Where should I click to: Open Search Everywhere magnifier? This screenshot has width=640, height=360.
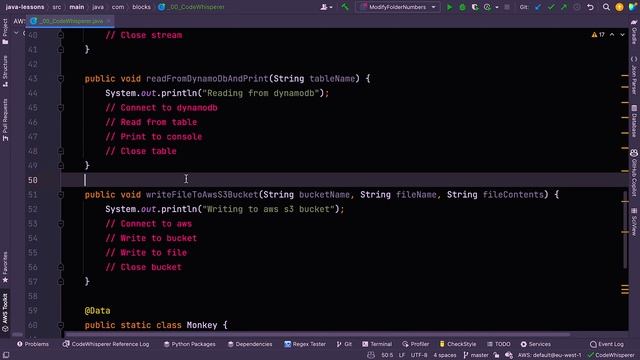coord(606,7)
